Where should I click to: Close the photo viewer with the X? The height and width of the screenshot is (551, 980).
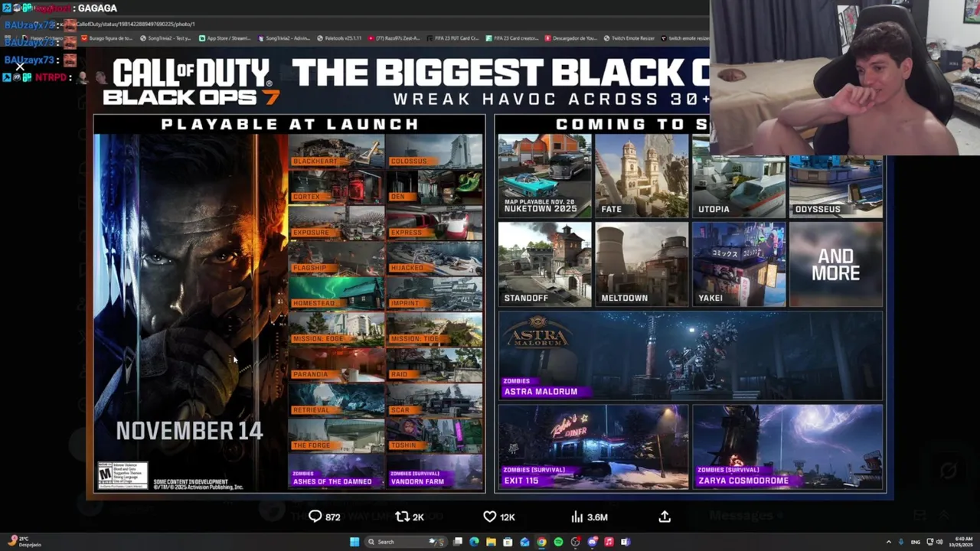(20, 67)
